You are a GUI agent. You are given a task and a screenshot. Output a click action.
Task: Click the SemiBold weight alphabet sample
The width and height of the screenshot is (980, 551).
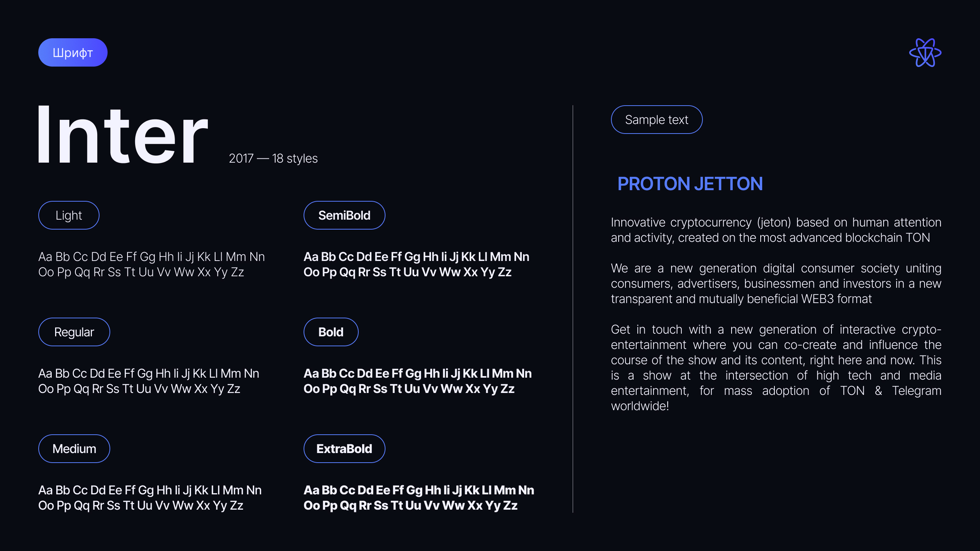pyautogui.click(x=416, y=264)
